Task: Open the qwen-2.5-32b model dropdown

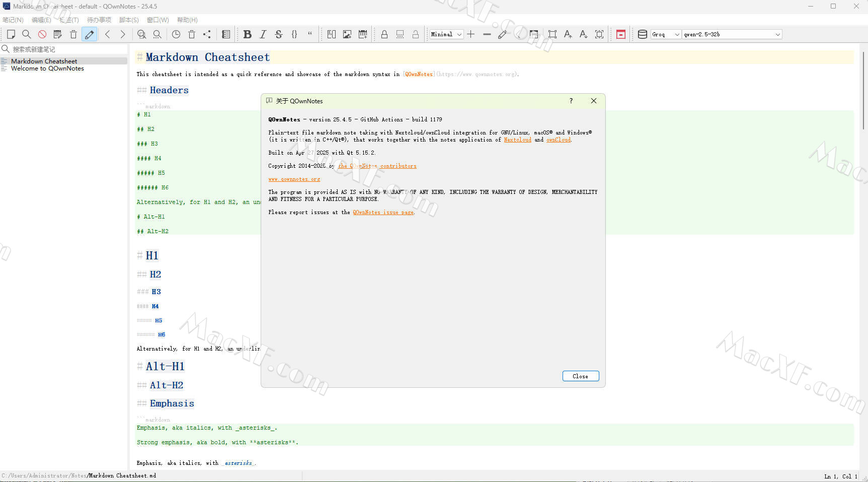Action: click(x=732, y=34)
